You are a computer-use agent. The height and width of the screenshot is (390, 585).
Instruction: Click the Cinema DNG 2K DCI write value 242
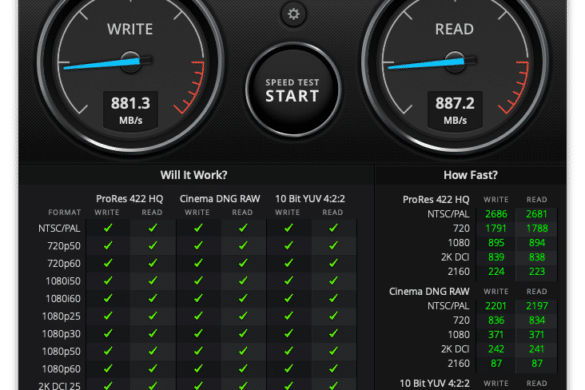pos(496,349)
